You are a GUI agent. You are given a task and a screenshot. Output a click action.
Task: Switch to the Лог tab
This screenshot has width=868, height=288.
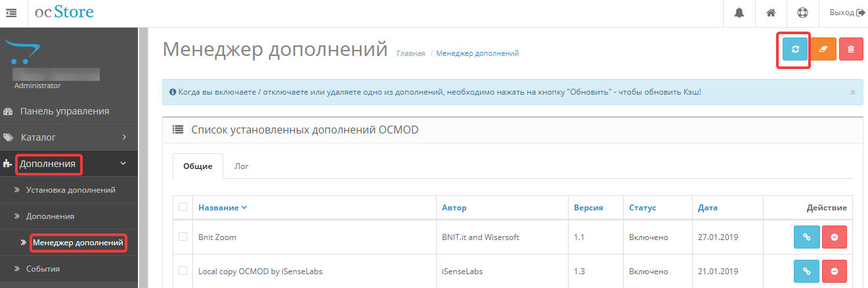[242, 166]
